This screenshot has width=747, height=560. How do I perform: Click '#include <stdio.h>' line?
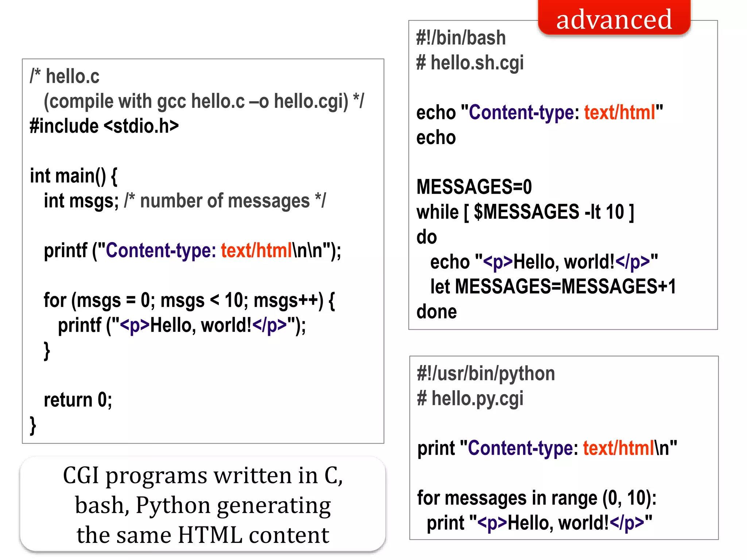104,126
